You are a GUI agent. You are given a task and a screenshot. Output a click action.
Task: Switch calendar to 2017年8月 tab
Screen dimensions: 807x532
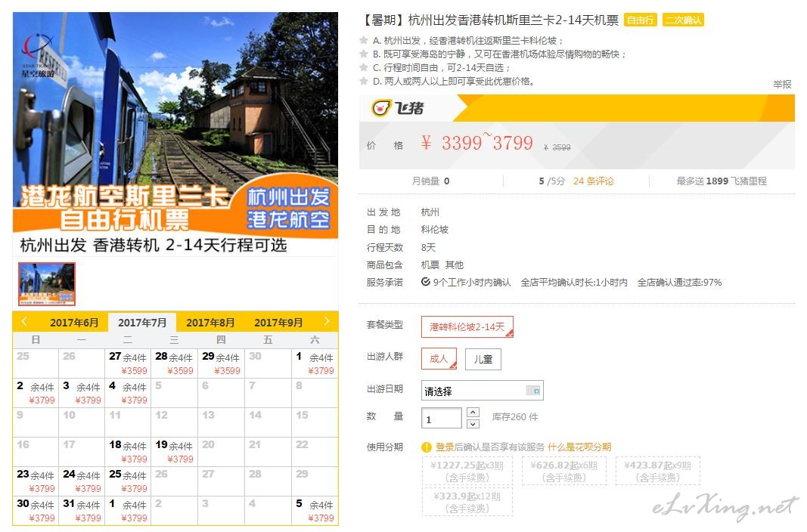[x=210, y=322]
